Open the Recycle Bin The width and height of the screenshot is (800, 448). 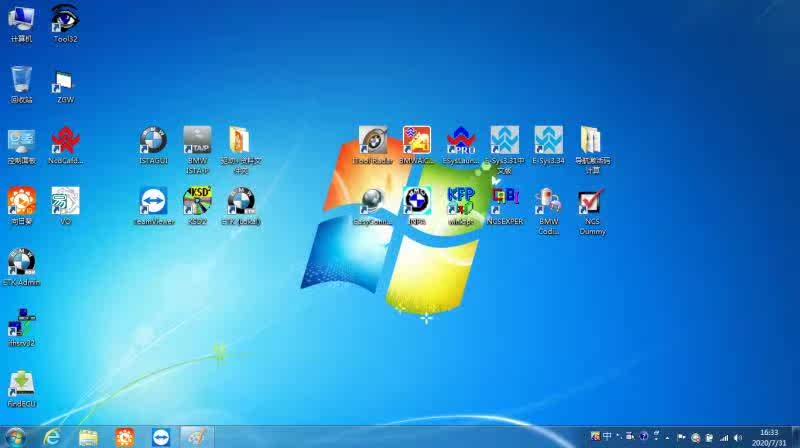point(21,84)
